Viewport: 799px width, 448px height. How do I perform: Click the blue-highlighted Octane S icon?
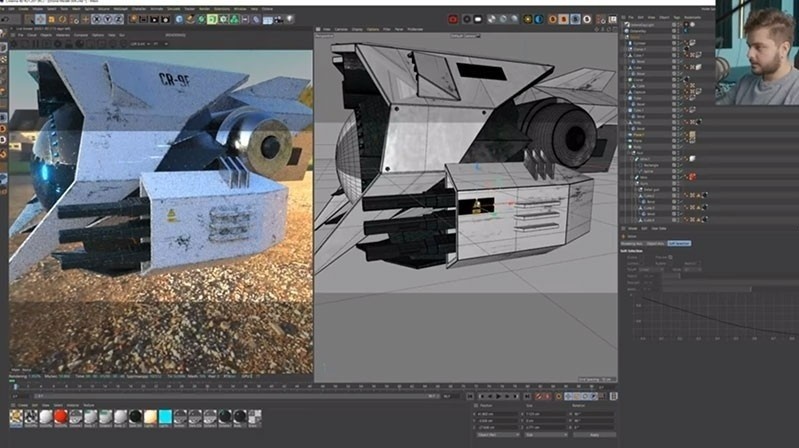pos(575,19)
